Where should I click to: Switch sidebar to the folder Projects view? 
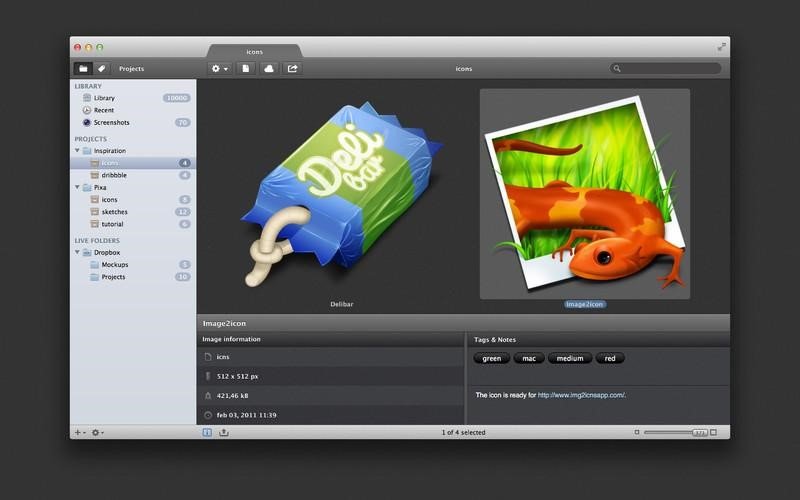pos(83,68)
